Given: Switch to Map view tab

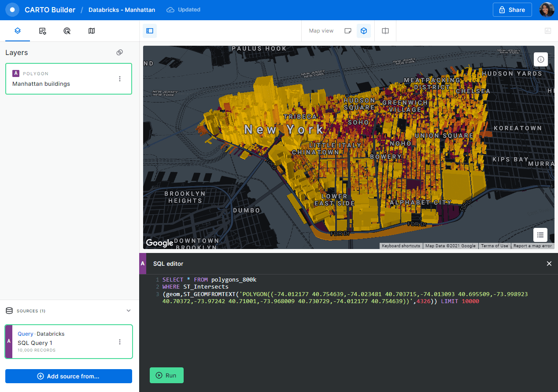Looking at the screenshot, I should (321, 30).
